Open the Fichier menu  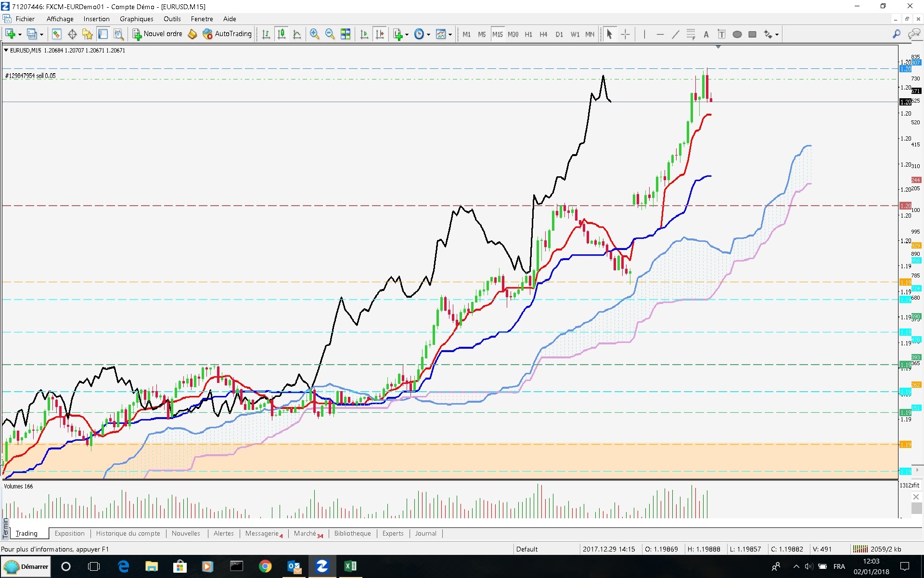25,19
